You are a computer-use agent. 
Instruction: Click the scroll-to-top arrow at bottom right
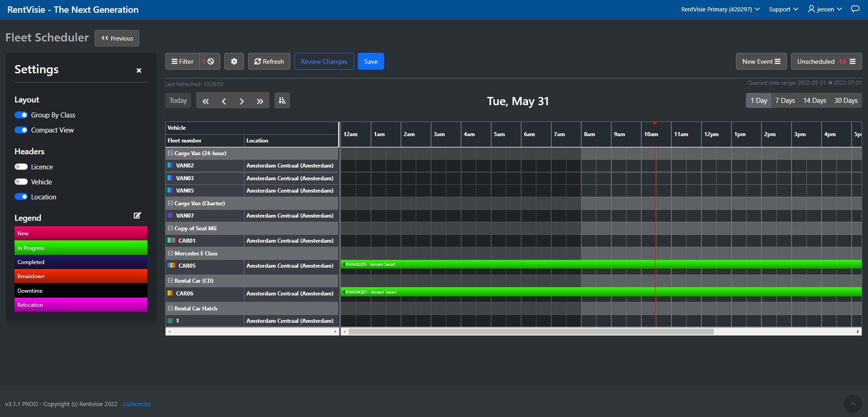coord(853,403)
